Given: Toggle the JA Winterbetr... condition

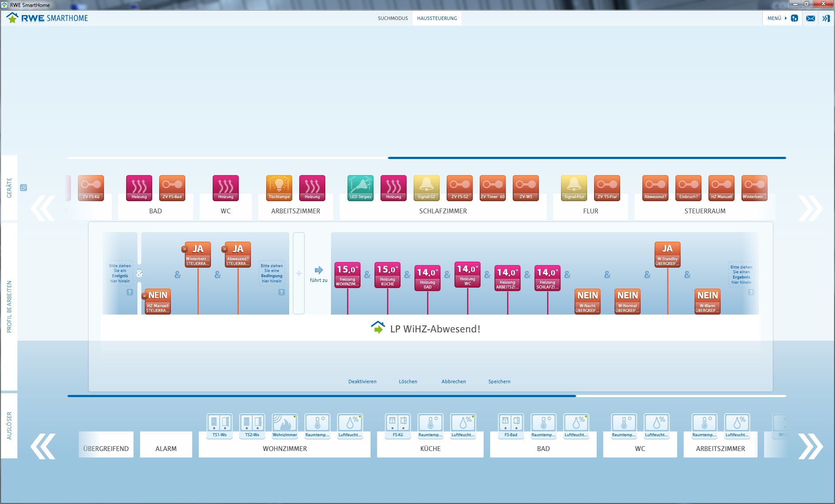Looking at the screenshot, I should click(x=198, y=254).
